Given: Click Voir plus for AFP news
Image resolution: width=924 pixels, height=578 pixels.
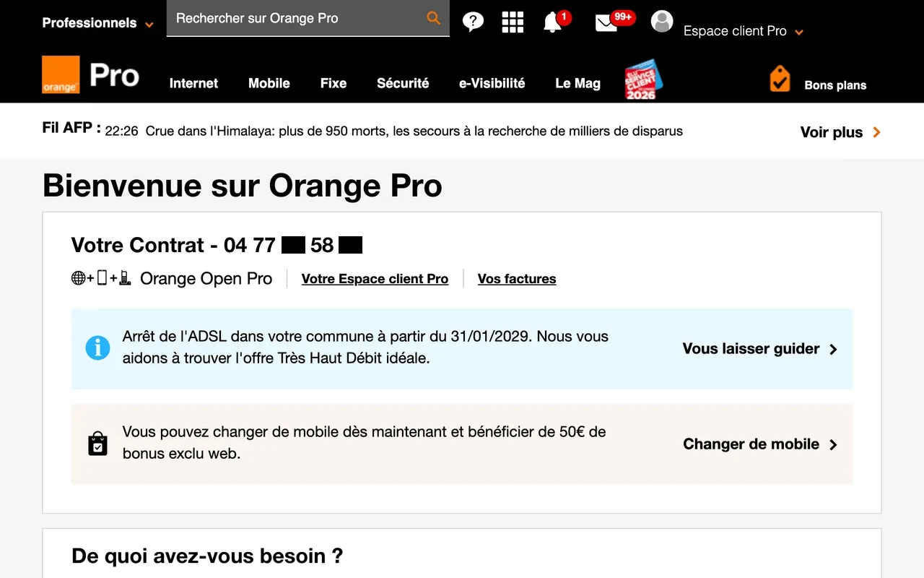Looking at the screenshot, I should click(x=832, y=132).
